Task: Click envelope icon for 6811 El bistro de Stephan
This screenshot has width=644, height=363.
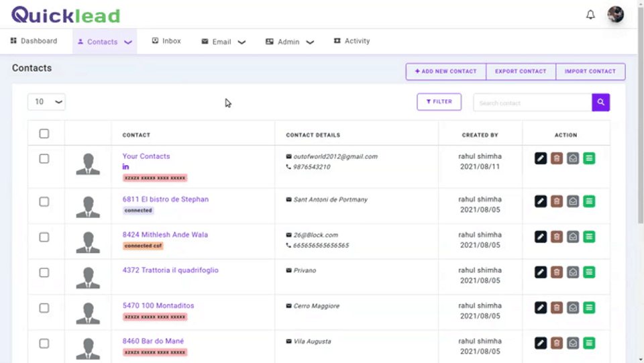Action: tap(573, 201)
